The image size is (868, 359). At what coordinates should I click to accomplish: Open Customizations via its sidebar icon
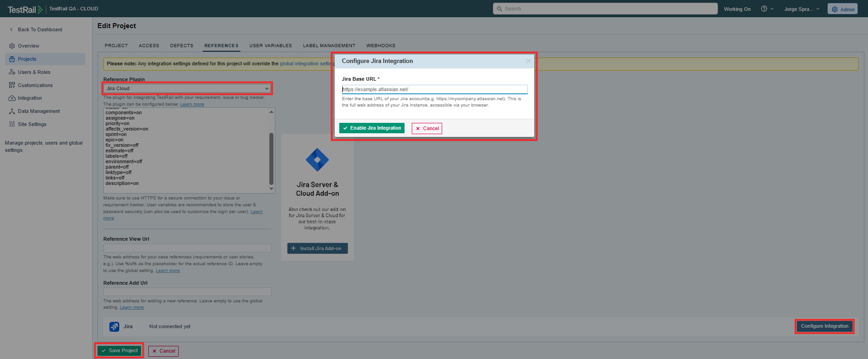coord(12,85)
